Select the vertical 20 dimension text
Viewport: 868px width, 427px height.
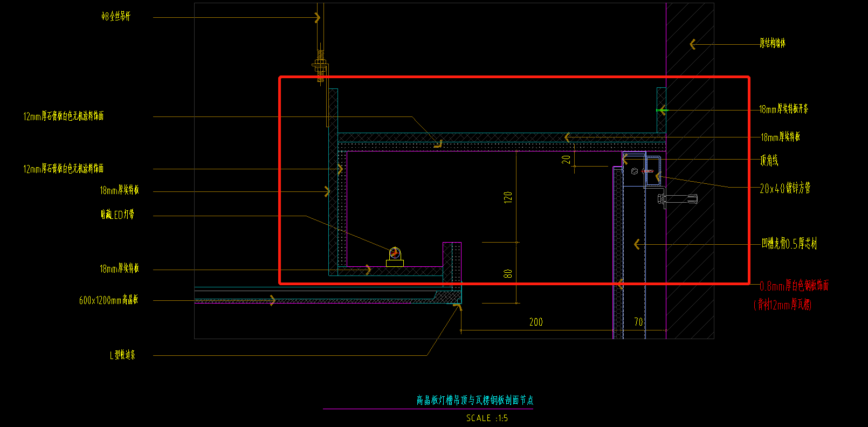coord(566,160)
